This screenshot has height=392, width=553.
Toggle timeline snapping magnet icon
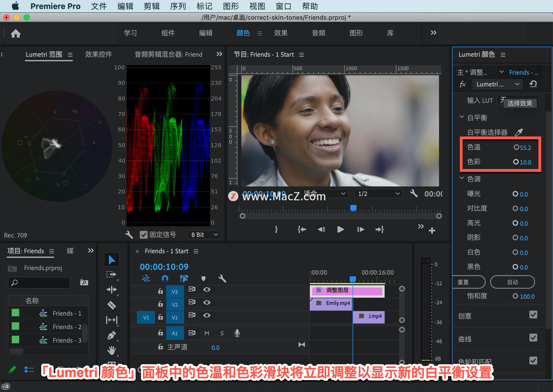tap(165, 279)
